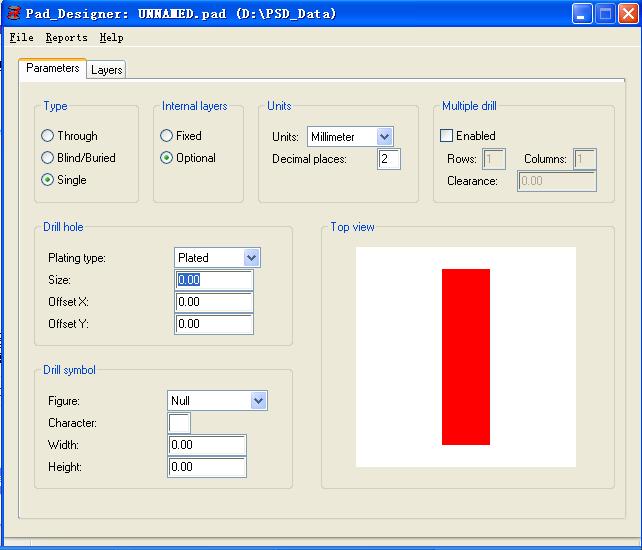Image resolution: width=642 pixels, height=550 pixels.
Task: Maximize the Pad Designer window
Action: (x=605, y=14)
